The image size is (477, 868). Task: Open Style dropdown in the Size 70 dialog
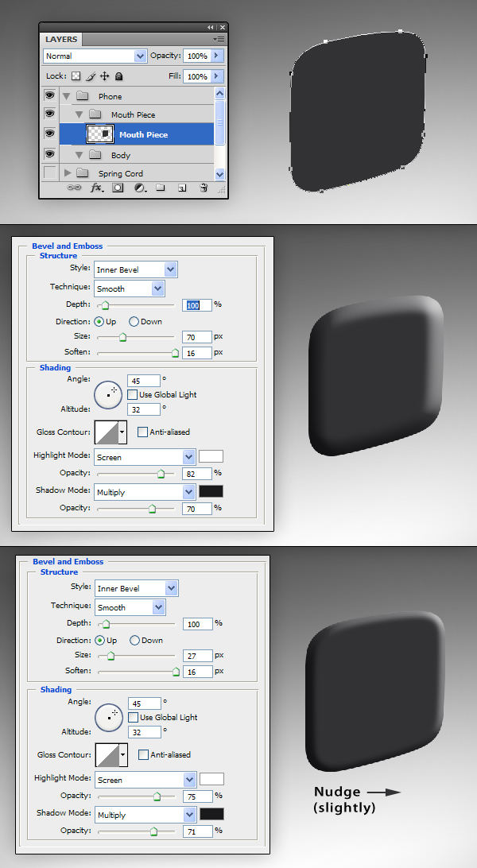tap(170, 269)
